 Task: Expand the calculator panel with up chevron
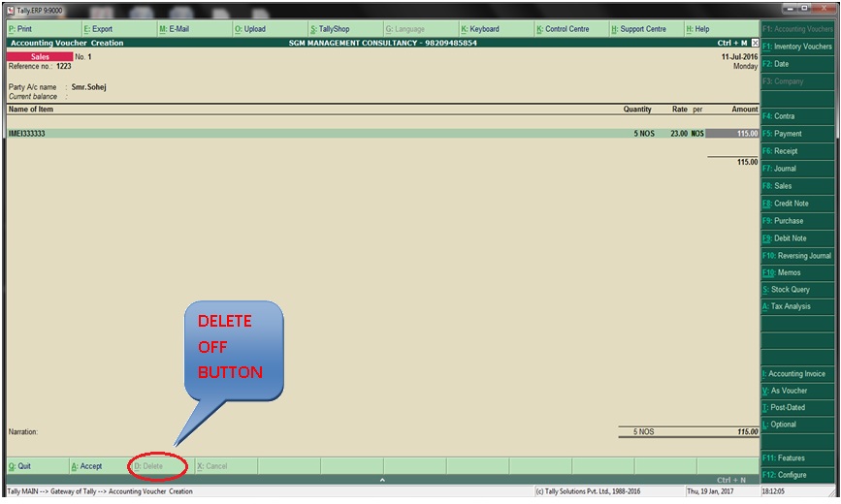382,480
